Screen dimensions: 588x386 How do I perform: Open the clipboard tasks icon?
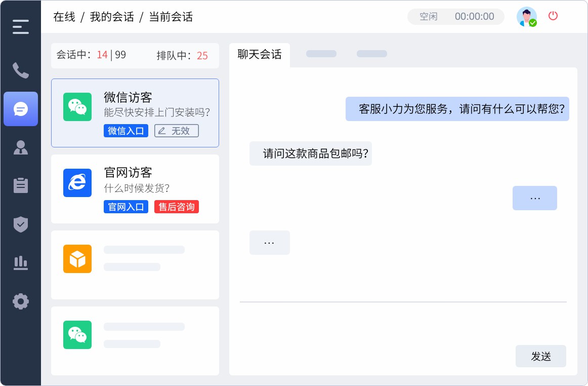[x=21, y=185]
